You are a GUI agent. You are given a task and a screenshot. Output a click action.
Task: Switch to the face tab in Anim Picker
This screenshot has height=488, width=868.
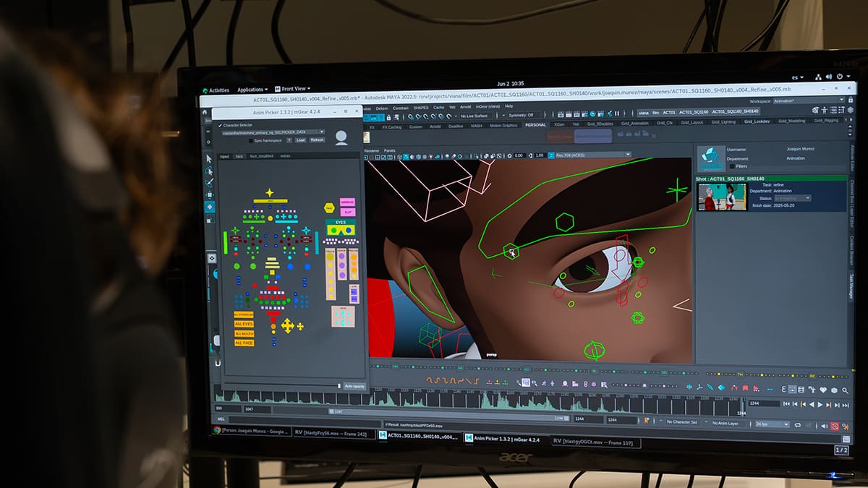(x=239, y=156)
